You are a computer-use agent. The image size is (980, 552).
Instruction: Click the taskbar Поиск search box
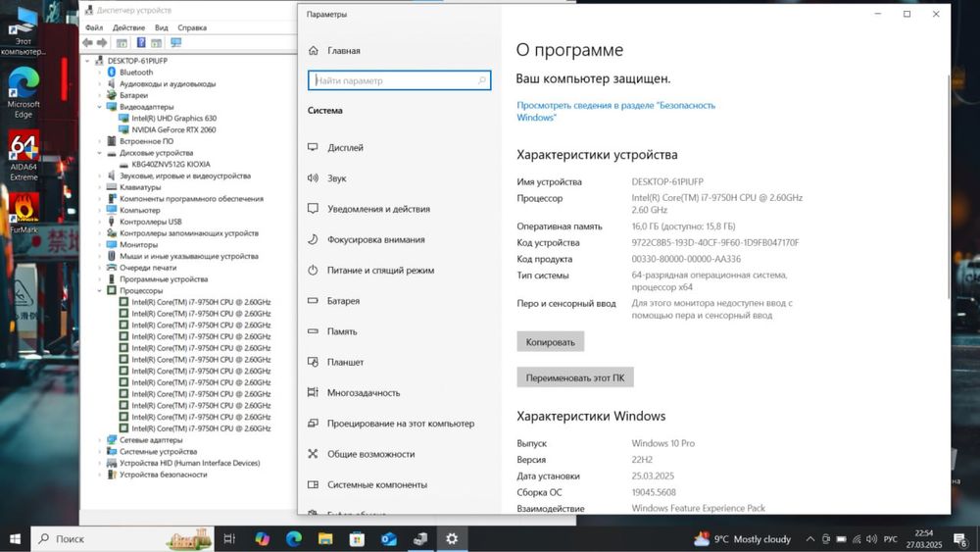point(122,539)
